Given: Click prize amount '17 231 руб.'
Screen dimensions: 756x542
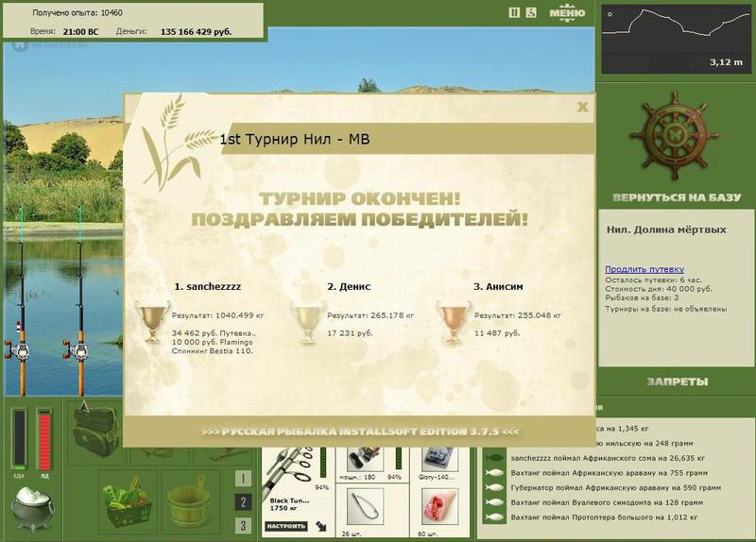Looking at the screenshot, I should click(x=350, y=333).
